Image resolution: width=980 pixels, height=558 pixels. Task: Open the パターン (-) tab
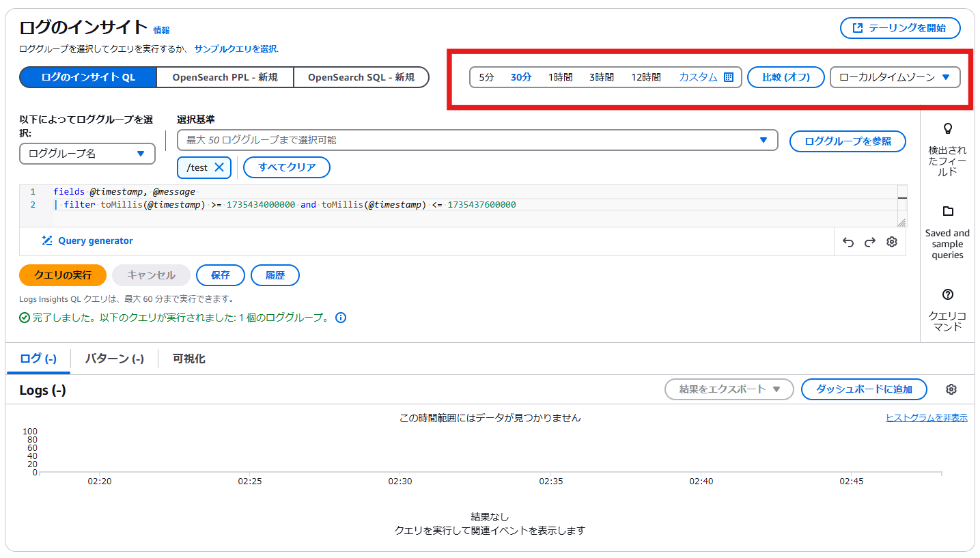[x=114, y=359]
